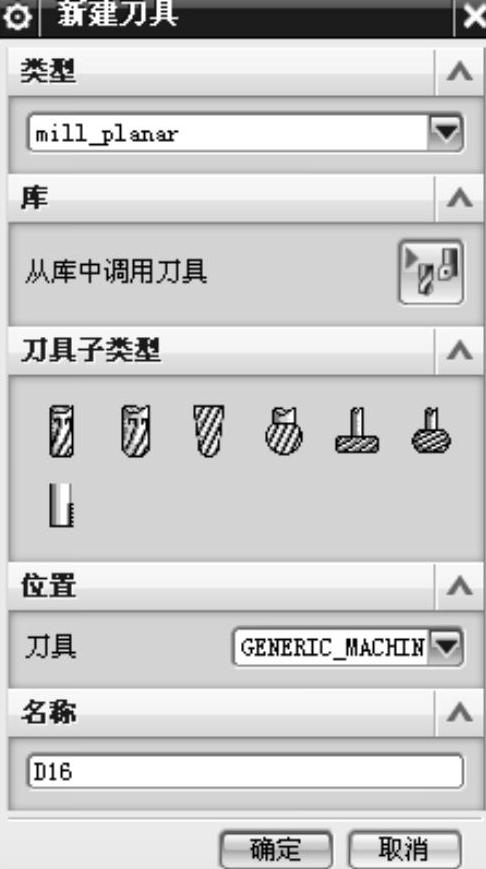Collapse the 刀具子类型 section

[x=459, y=351]
